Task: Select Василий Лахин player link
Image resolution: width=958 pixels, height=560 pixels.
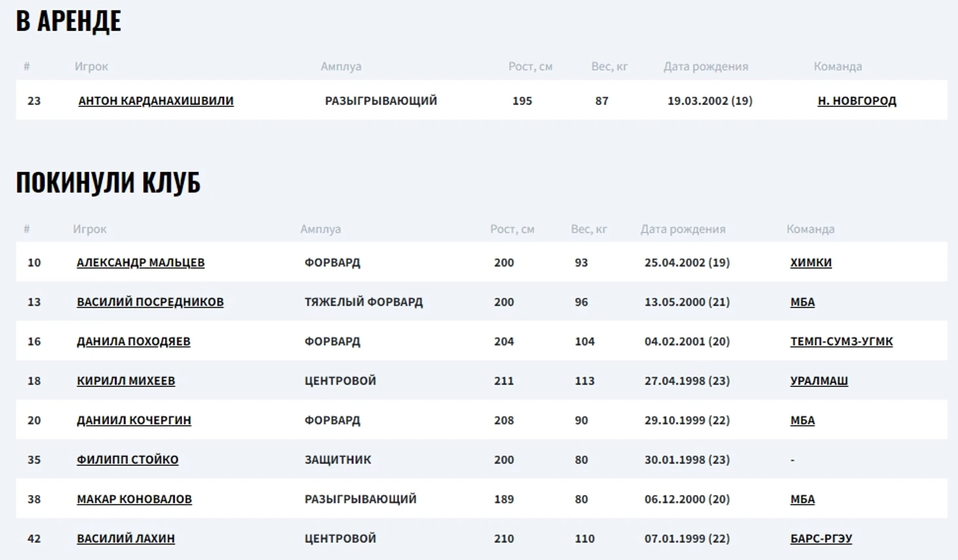Action: click(125, 538)
